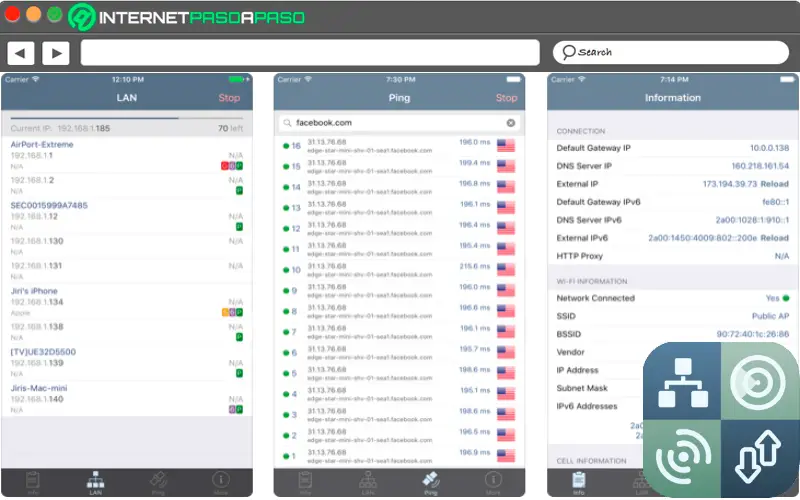The image size is (800, 500).
Task: Click the US flag on ping row 16
Action: 506,145
